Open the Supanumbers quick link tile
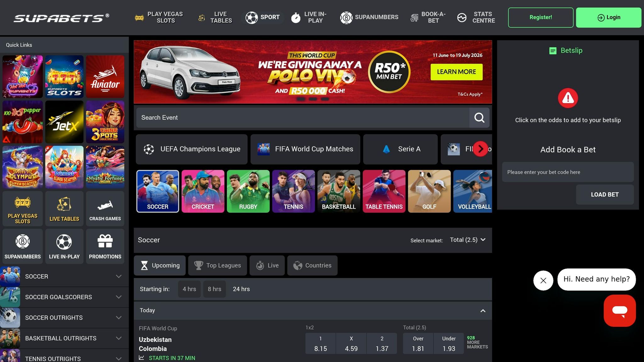The height and width of the screenshot is (362, 644). (x=23, y=246)
